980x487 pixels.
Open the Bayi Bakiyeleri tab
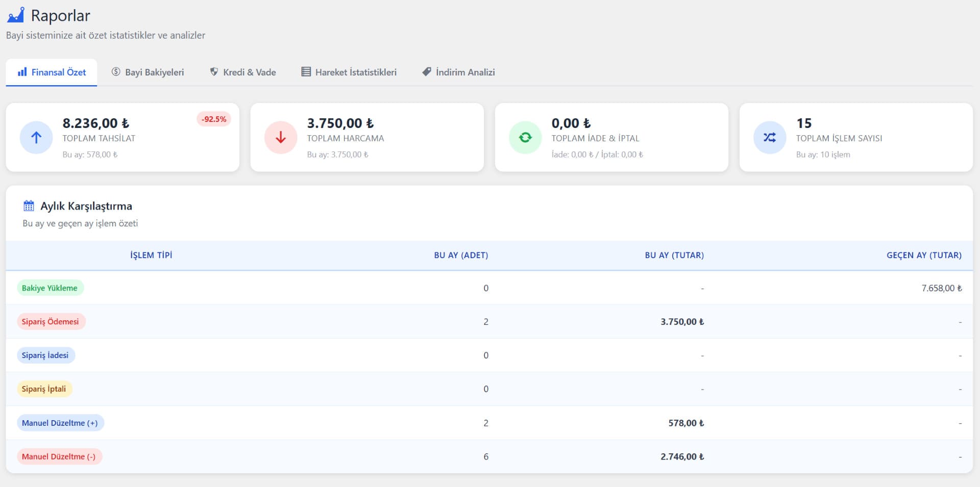148,72
